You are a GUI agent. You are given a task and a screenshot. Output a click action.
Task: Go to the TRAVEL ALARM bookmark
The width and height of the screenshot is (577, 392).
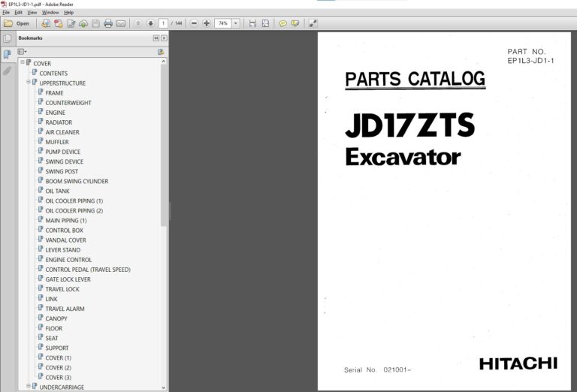[65, 309]
